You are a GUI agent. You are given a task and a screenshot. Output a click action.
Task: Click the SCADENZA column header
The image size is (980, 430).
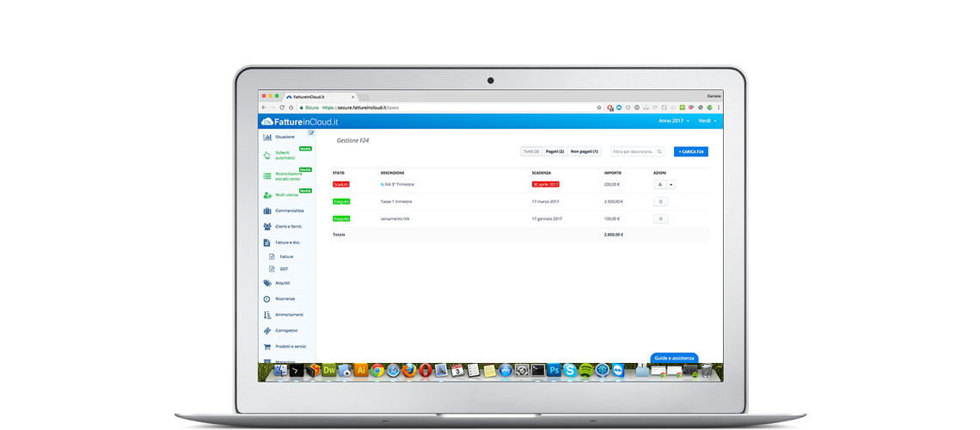tap(542, 173)
